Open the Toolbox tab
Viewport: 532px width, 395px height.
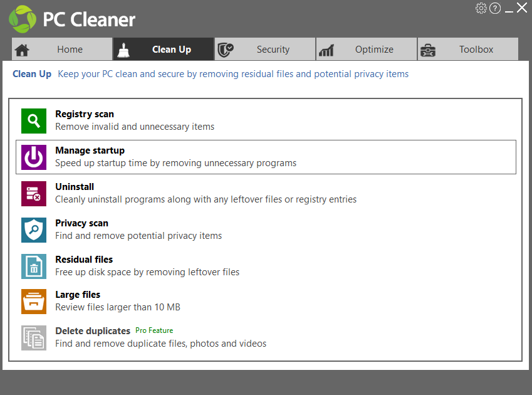pyautogui.click(x=468, y=49)
